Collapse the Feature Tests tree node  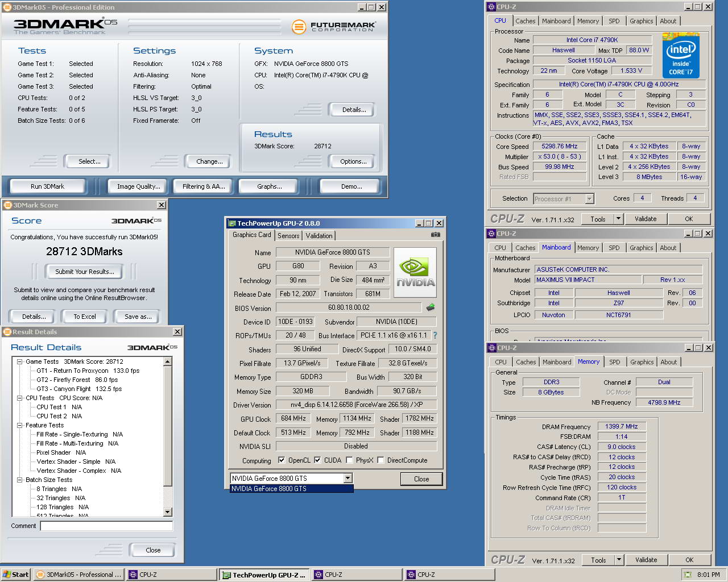click(x=20, y=425)
